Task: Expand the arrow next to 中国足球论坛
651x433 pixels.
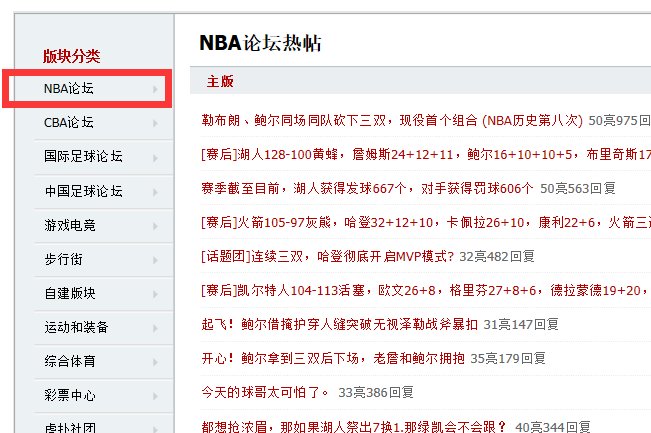Action: (155, 192)
